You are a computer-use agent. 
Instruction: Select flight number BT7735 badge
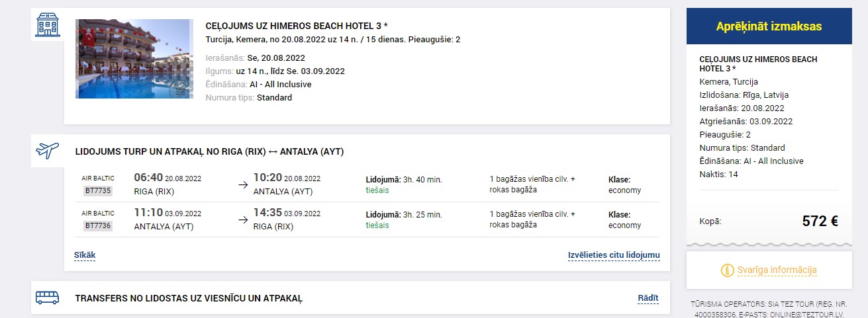[x=98, y=190]
